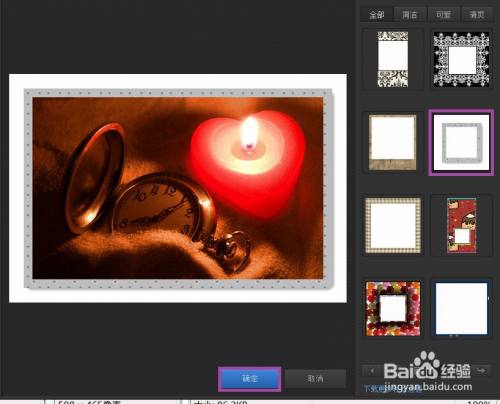Go to previous frames page arrow
The image size is (500, 404).
pos(372,370)
